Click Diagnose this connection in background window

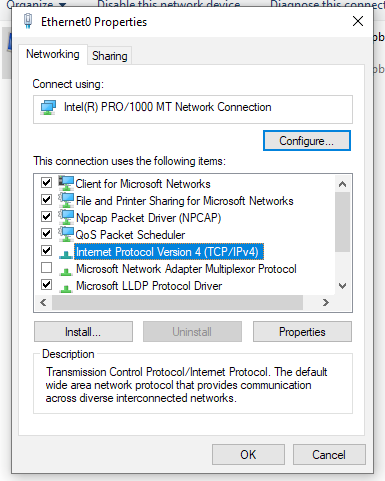pyautogui.click(x=327, y=4)
